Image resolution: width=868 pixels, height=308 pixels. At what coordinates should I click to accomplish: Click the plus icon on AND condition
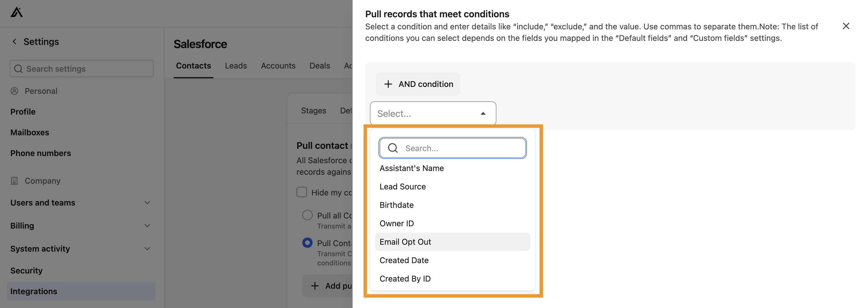pos(388,84)
